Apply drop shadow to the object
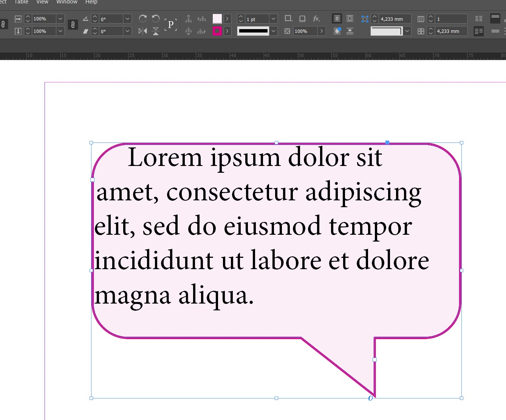This screenshot has width=506, height=420. (x=302, y=19)
